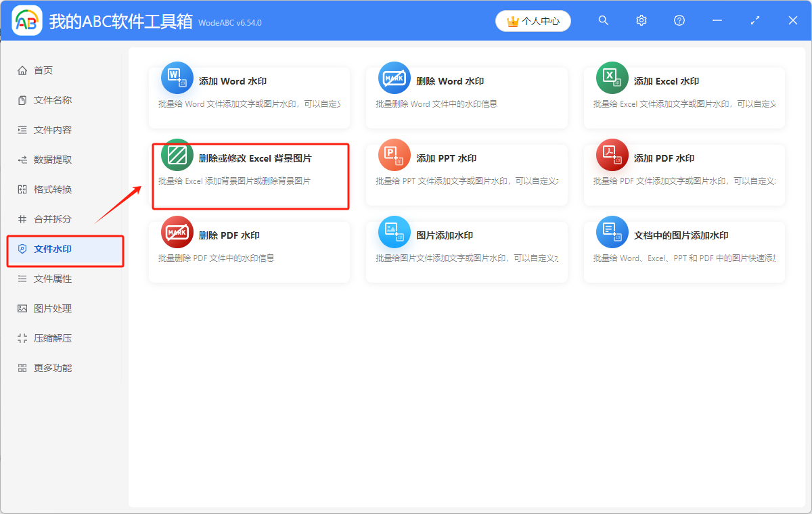Click the red 添加 PDF 水印 icon
Viewport: 812px width, 514px height.
612,154
